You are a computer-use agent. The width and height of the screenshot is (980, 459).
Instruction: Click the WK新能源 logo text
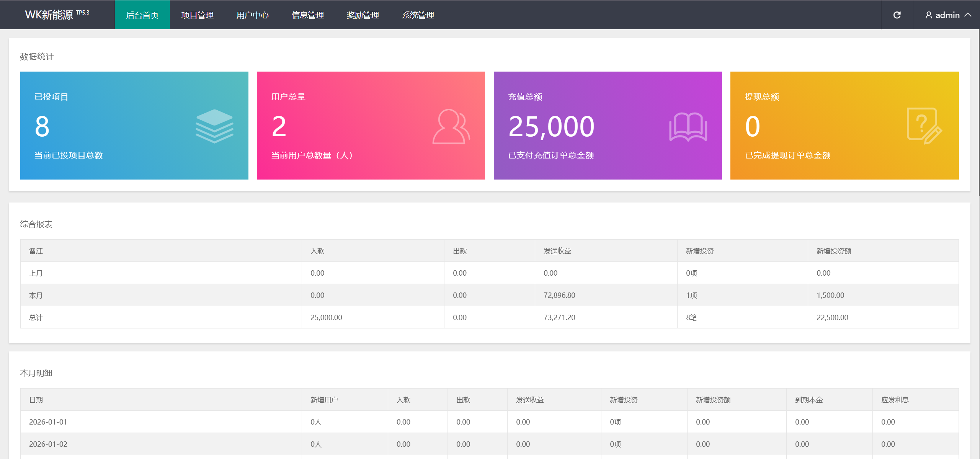pyautogui.click(x=49, y=15)
